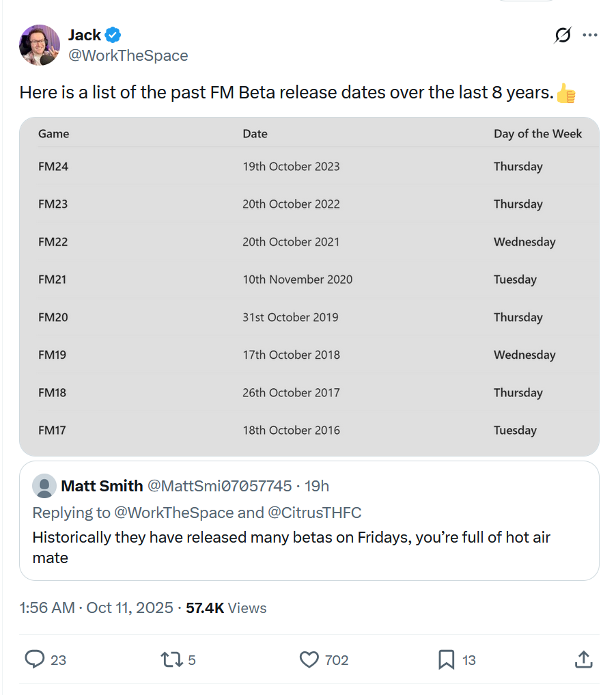Bookmark this tweet
This screenshot has height=695, width=616.
(446, 659)
